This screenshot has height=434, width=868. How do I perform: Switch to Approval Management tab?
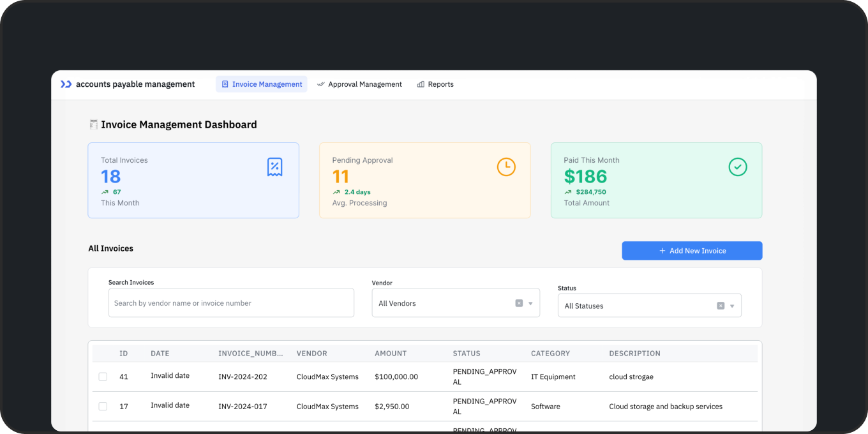[359, 84]
